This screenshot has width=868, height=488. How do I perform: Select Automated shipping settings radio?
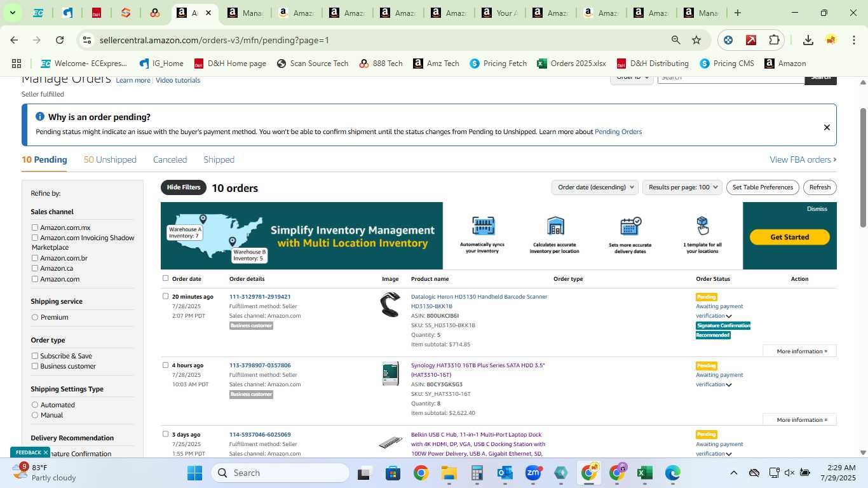[x=35, y=405]
